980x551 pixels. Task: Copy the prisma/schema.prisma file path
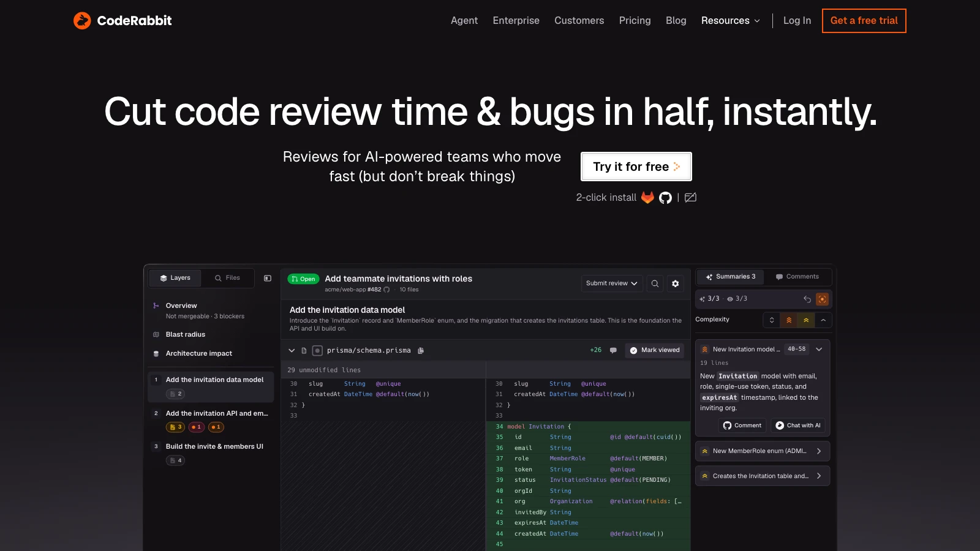pyautogui.click(x=421, y=351)
